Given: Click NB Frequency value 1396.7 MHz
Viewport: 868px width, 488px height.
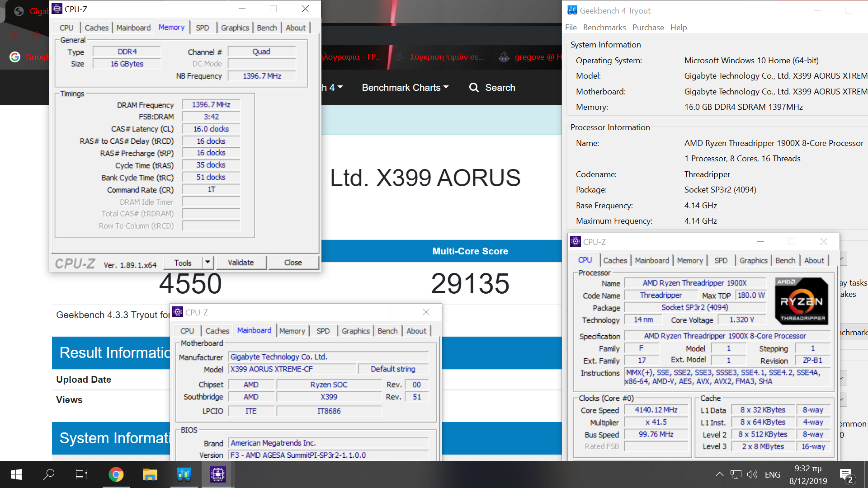Looking at the screenshot, I should click(x=262, y=76).
